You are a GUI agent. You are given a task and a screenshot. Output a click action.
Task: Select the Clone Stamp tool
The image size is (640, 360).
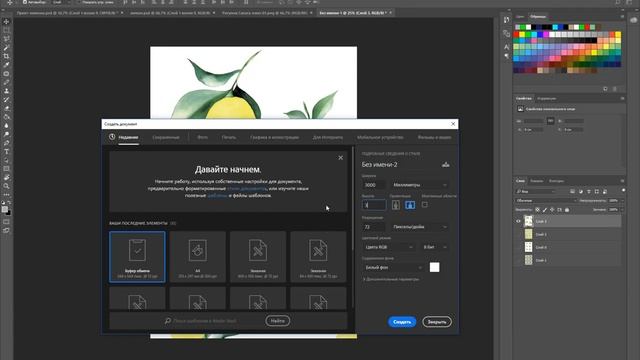(6, 91)
